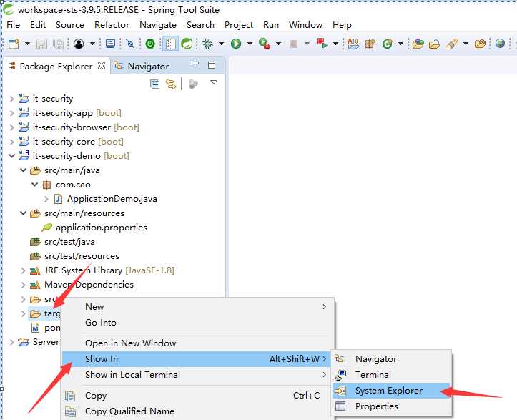Open the Navigate menu

click(158, 25)
